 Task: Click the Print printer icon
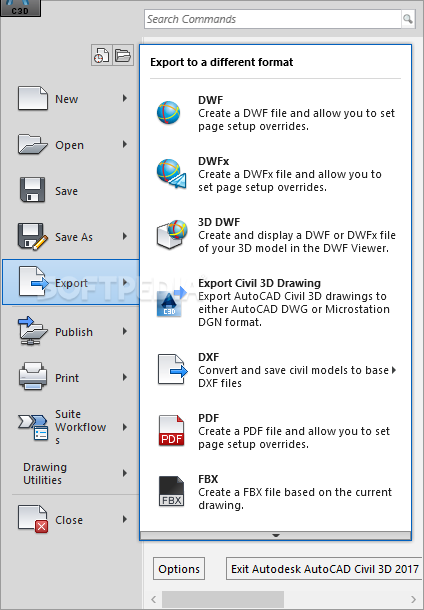pos(33,377)
